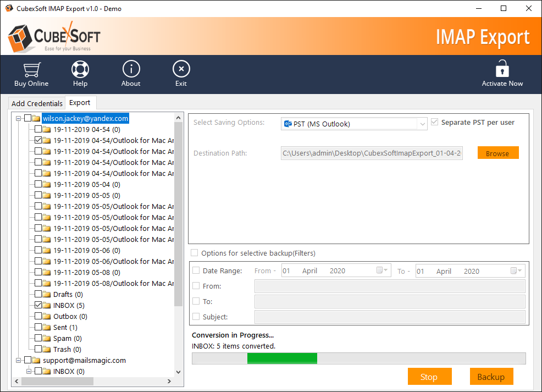The width and height of the screenshot is (542, 392).
Task: Click the Activate Now padlock icon
Action: tap(502, 68)
